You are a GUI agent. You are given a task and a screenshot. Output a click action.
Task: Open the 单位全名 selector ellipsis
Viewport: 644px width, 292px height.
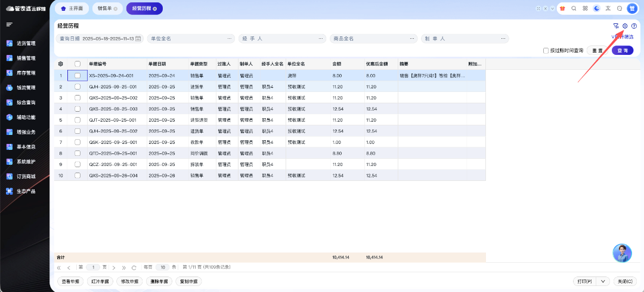point(230,38)
